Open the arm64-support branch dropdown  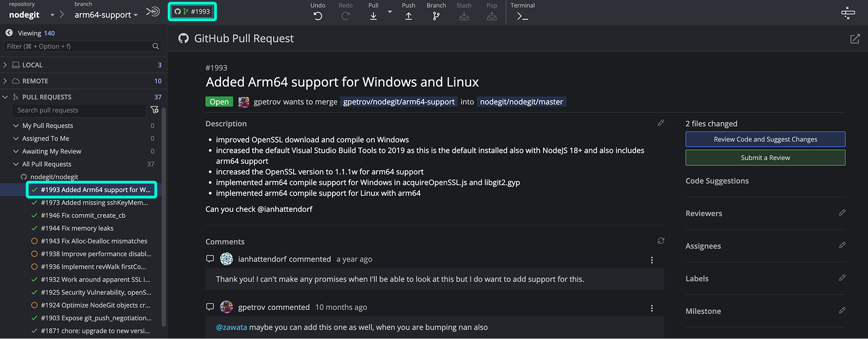[106, 15]
